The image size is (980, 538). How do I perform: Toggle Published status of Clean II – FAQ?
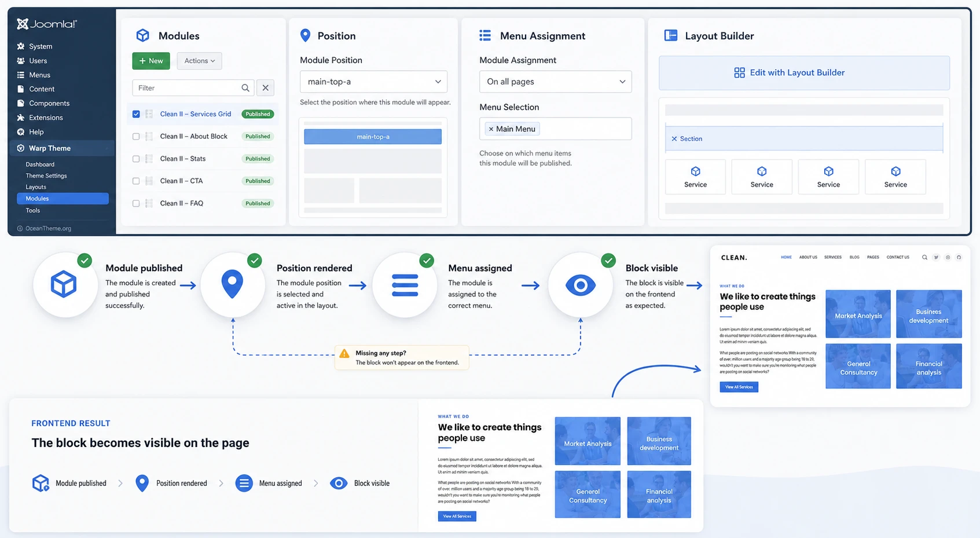(x=258, y=203)
